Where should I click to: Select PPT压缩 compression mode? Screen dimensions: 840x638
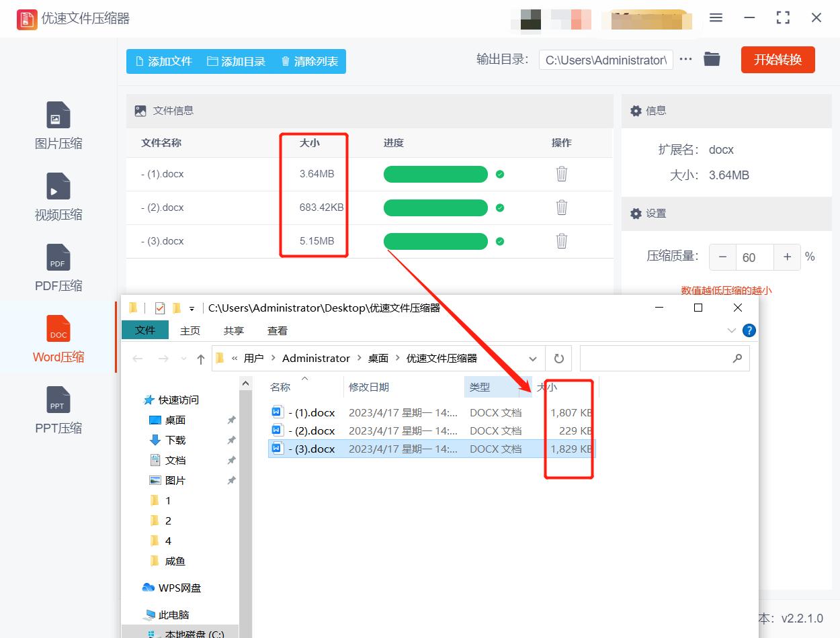[58, 410]
